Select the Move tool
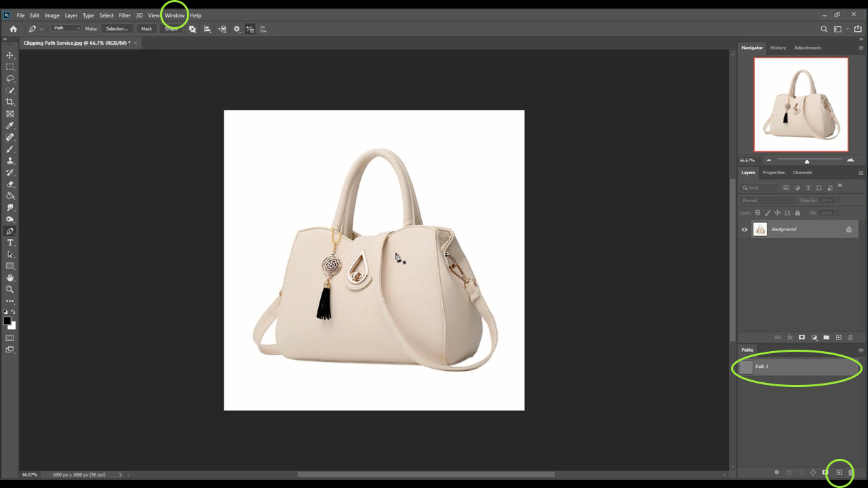Screen dimensions: 868x488 pos(9,55)
